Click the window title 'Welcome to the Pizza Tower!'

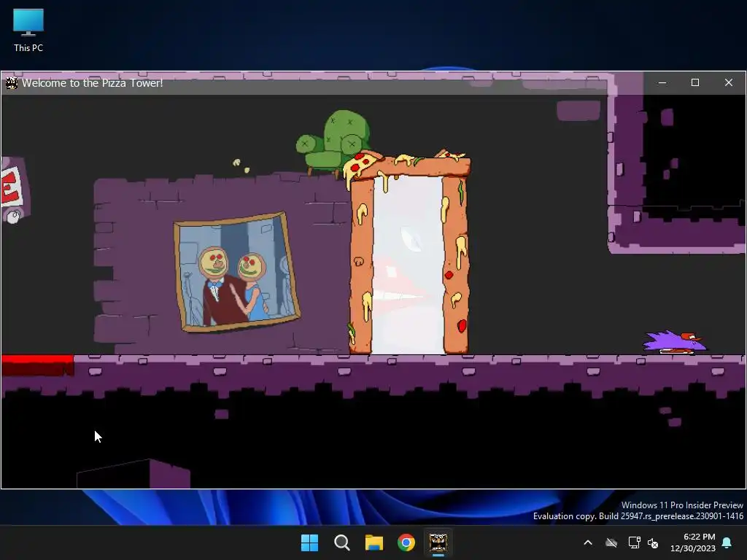tap(93, 83)
